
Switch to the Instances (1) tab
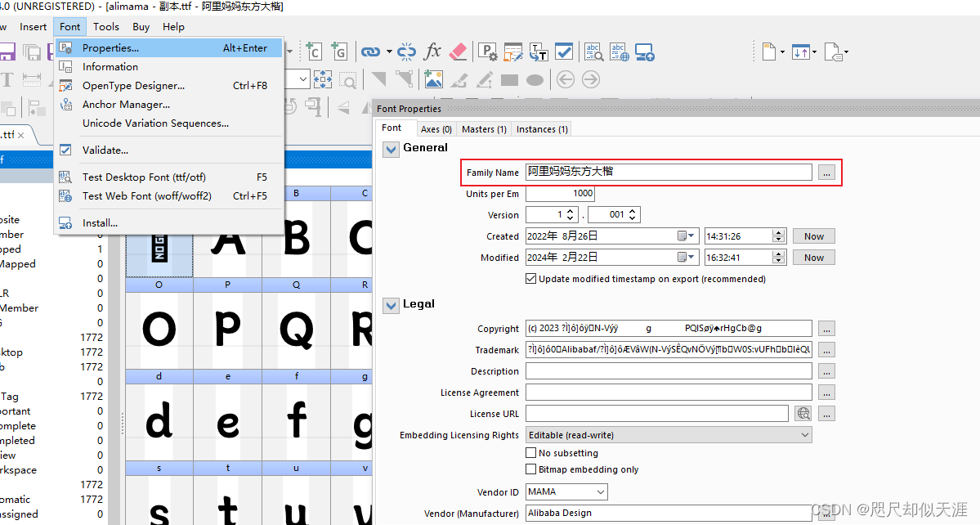point(542,129)
